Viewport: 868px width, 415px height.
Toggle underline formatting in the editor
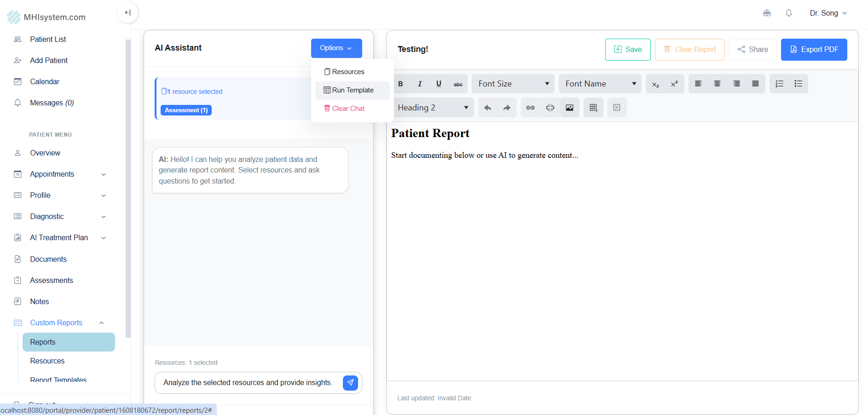coord(439,84)
